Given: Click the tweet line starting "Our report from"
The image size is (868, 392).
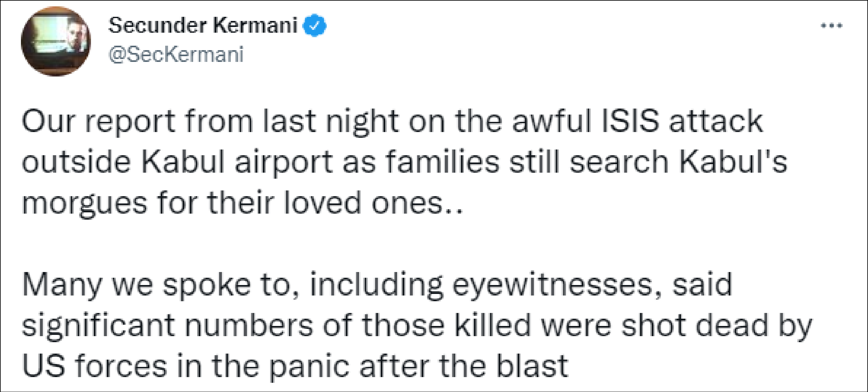Looking at the screenshot, I should click(392, 122).
